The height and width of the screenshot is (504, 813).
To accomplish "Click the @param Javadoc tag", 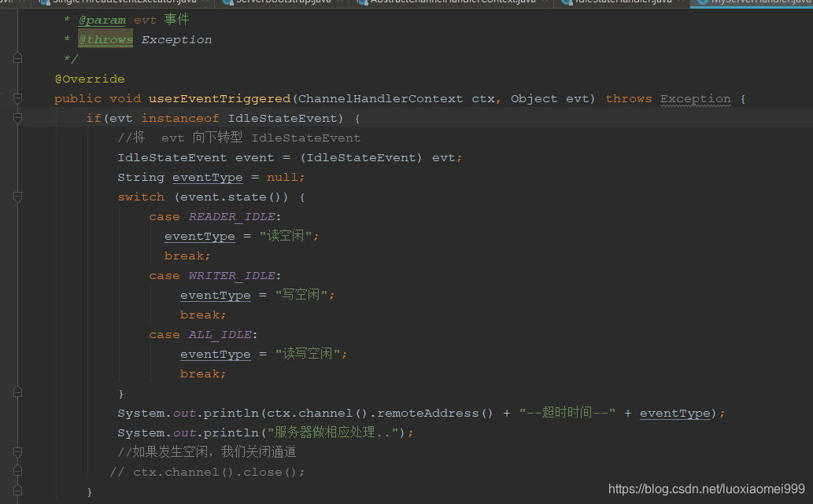I will coord(102,20).
